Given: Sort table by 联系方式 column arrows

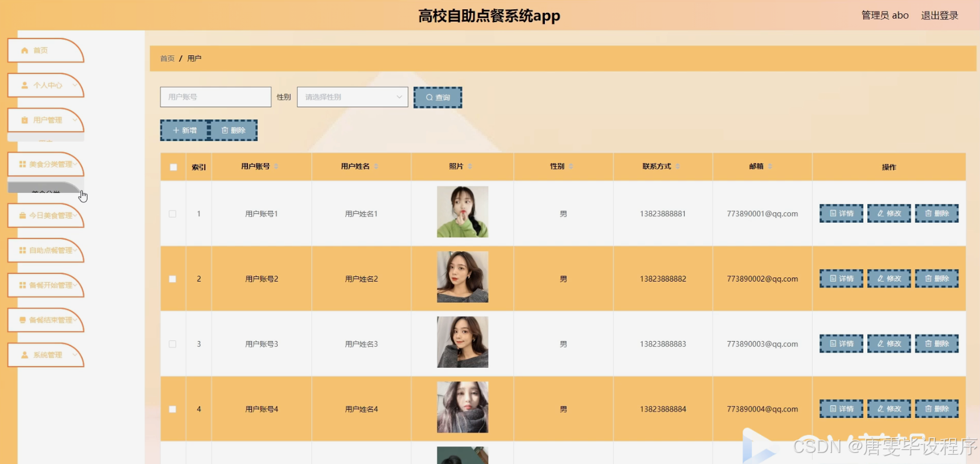Looking at the screenshot, I should tap(677, 167).
